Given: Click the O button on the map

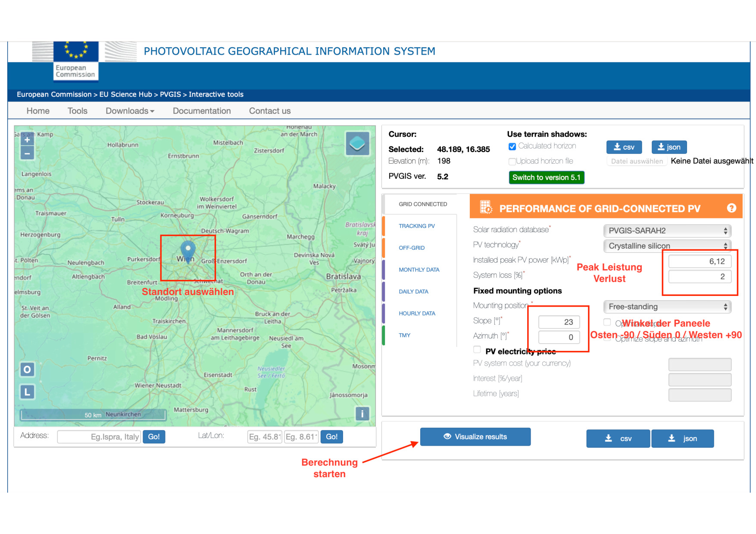Looking at the screenshot, I should 27,369.
